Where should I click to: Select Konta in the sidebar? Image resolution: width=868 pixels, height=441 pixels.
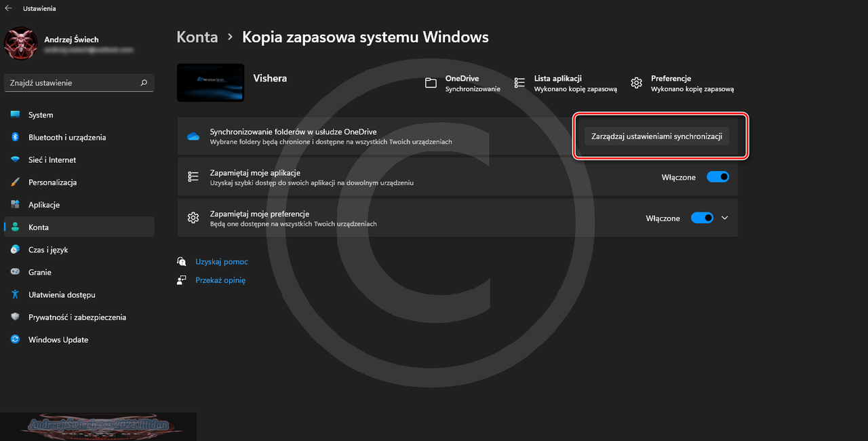pos(79,227)
